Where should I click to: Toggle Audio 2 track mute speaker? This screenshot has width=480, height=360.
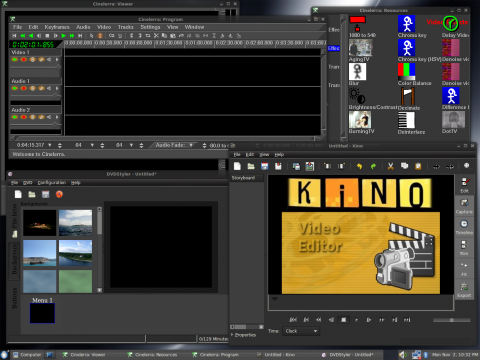coord(49,117)
